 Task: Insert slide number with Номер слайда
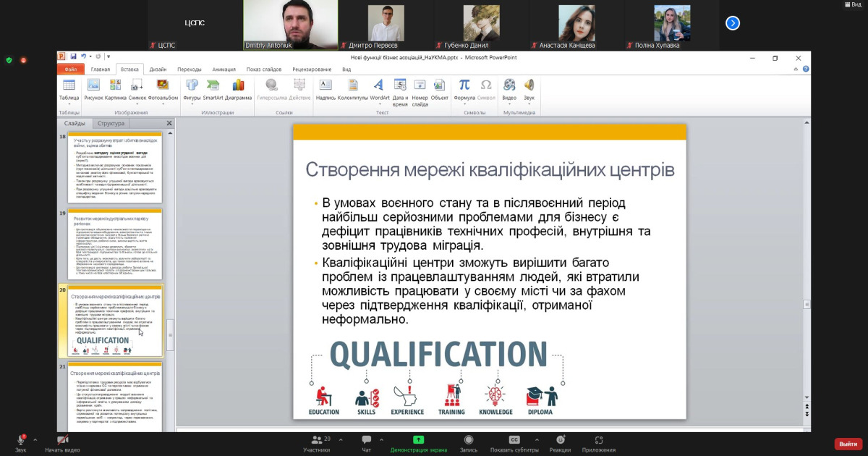420,90
